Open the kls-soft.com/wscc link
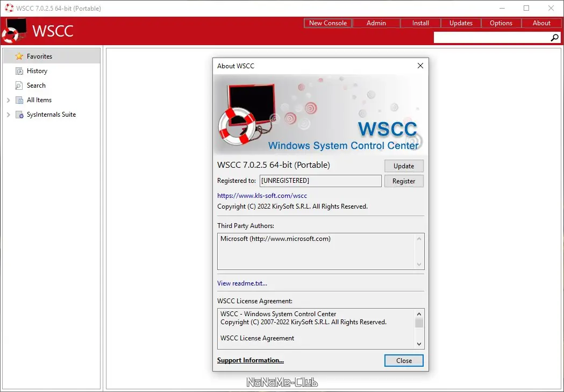This screenshot has height=392, width=564. (262, 195)
